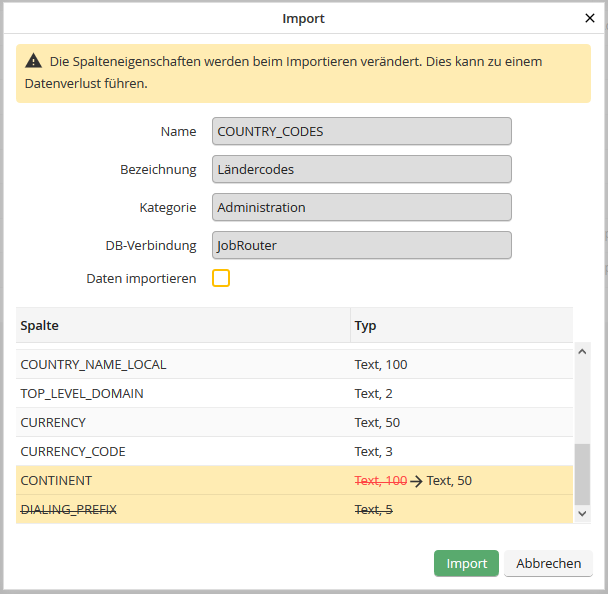The image size is (608, 594).
Task: Click the Name field COUNTRY_CODES
Action: [361, 131]
